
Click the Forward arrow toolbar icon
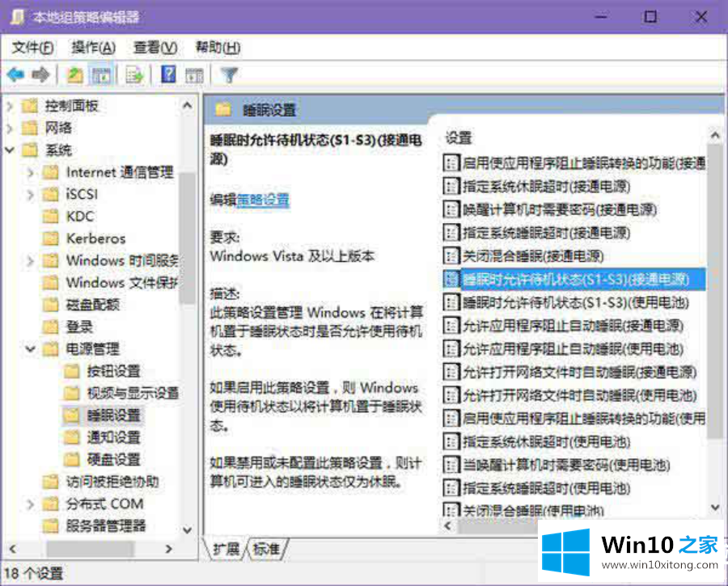tap(41, 74)
